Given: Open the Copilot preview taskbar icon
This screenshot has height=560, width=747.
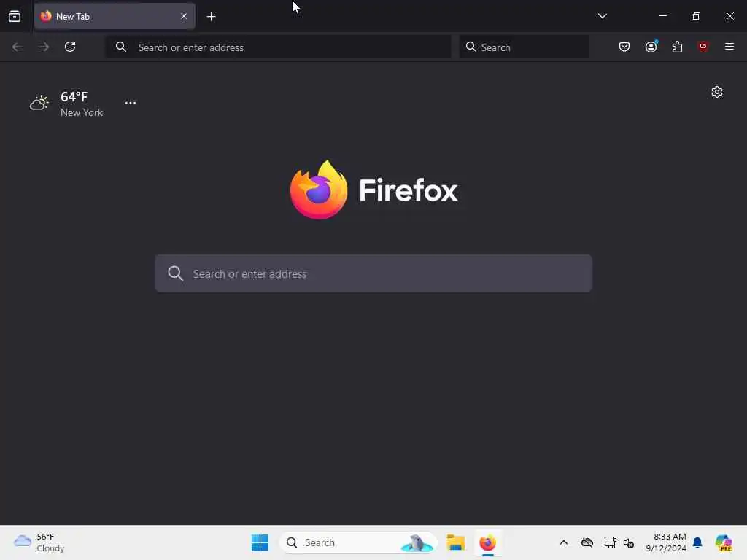Looking at the screenshot, I should (x=724, y=542).
